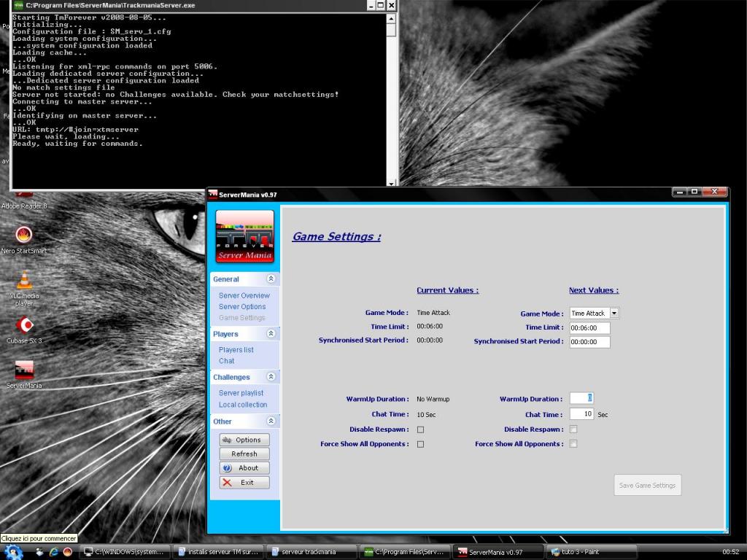Click the taskbar clock showing 00:52
This screenshot has height=560, width=747.
[x=730, y=552]
